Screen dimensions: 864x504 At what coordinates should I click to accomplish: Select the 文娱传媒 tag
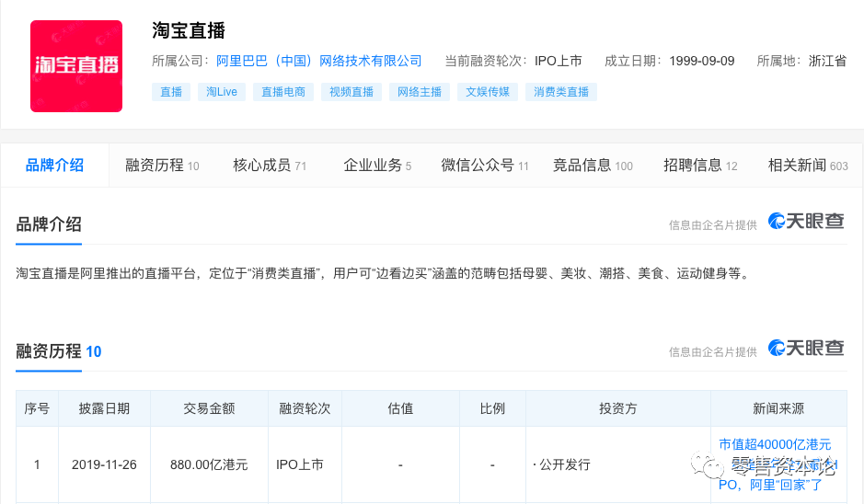pos(488,92)
